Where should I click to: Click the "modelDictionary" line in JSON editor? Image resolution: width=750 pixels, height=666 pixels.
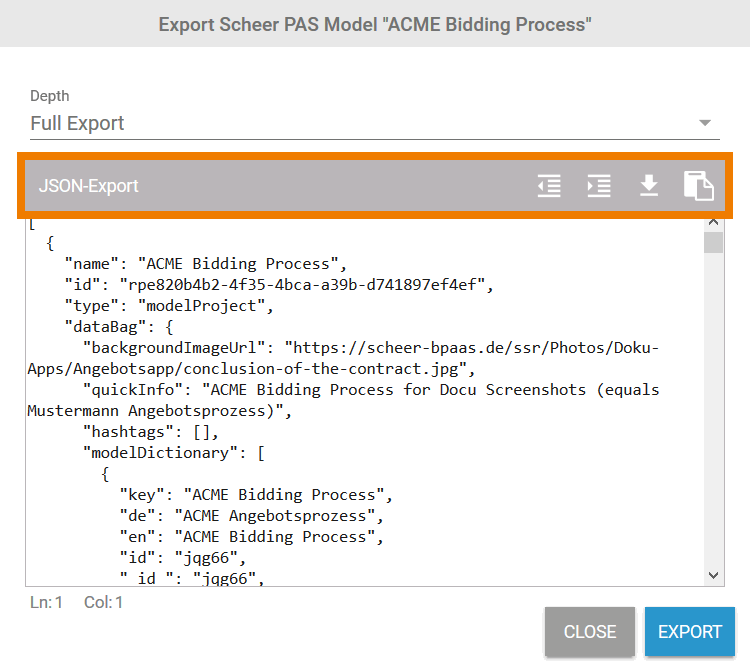[173, 453]
